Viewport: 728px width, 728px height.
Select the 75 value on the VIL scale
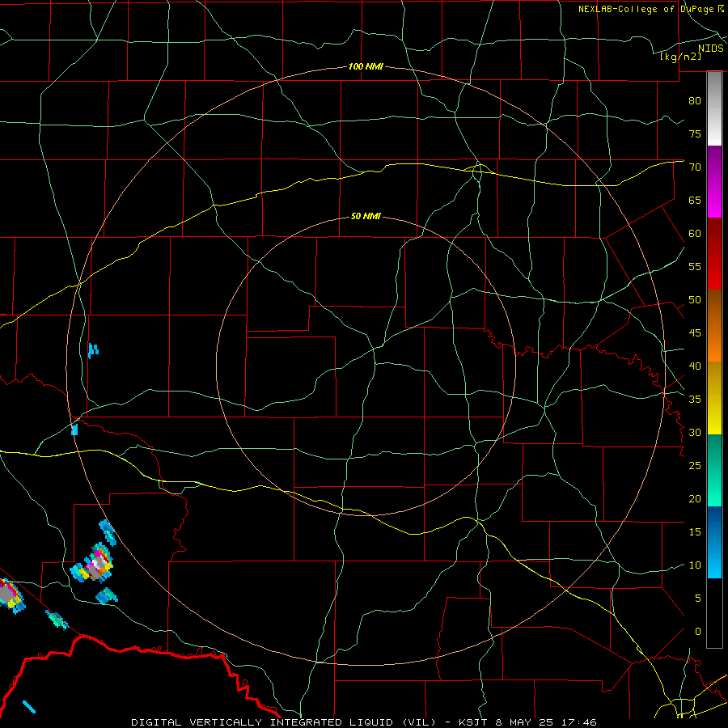pyautogui.click(x=695, y=133)
